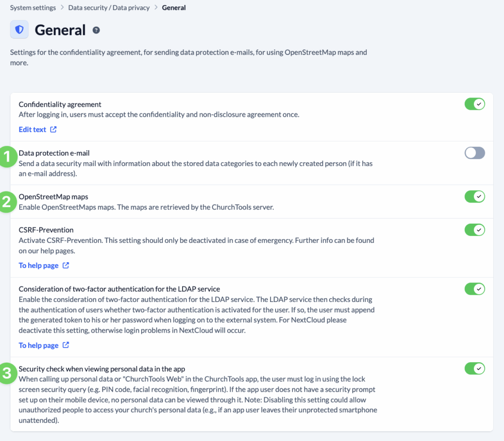Switch off the app security check toggle
Screen dimensions: 504x441
tap(474, 368)
